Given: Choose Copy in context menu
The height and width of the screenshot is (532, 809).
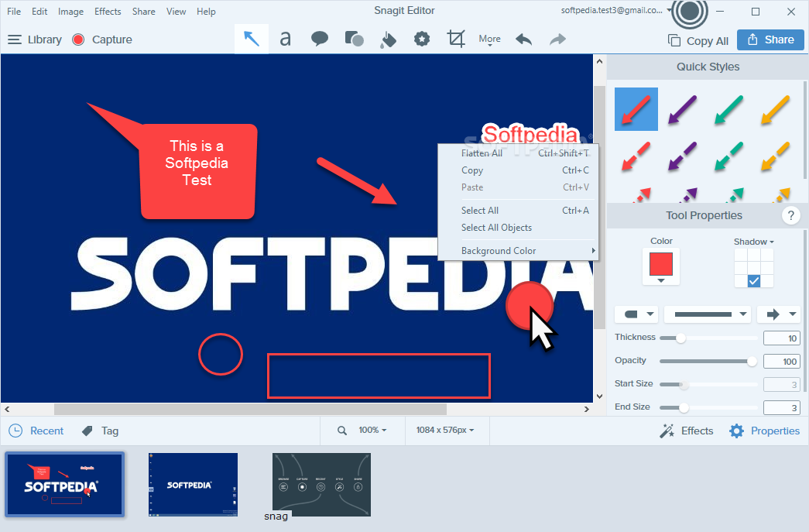Looking at the screenshot, I should (x=518, y=170).
